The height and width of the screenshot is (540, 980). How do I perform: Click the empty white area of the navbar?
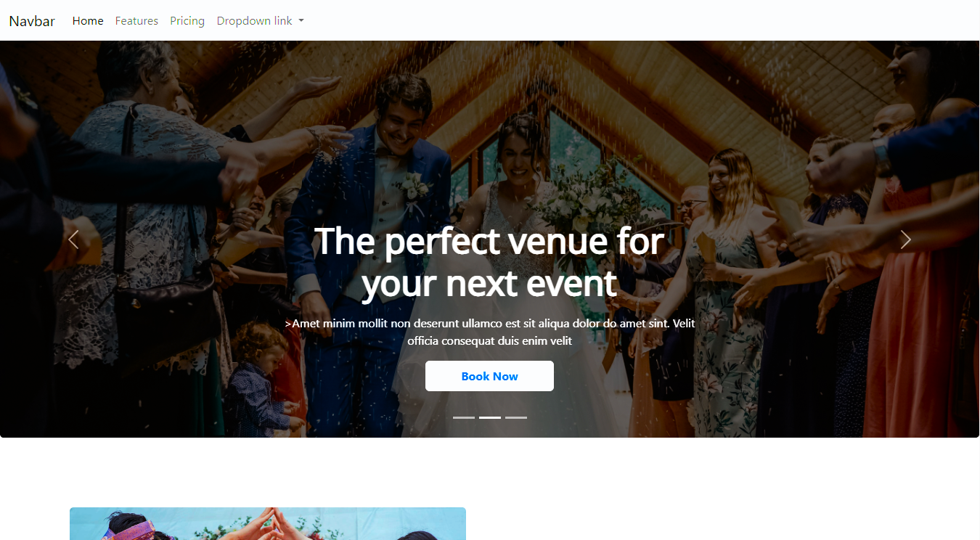click(x=639, y=20)
